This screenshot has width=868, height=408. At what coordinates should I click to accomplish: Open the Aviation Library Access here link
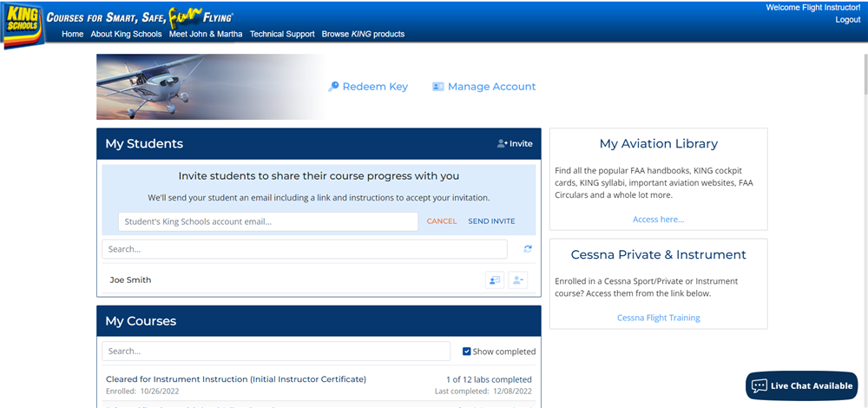click(658, 220)
